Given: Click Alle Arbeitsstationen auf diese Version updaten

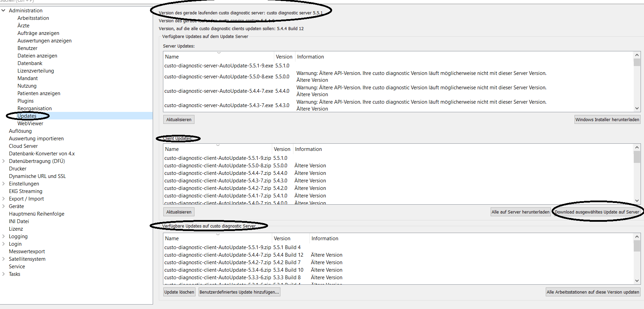Looking at the screenshot, I should pyautogui.click(x=593, y=292).
